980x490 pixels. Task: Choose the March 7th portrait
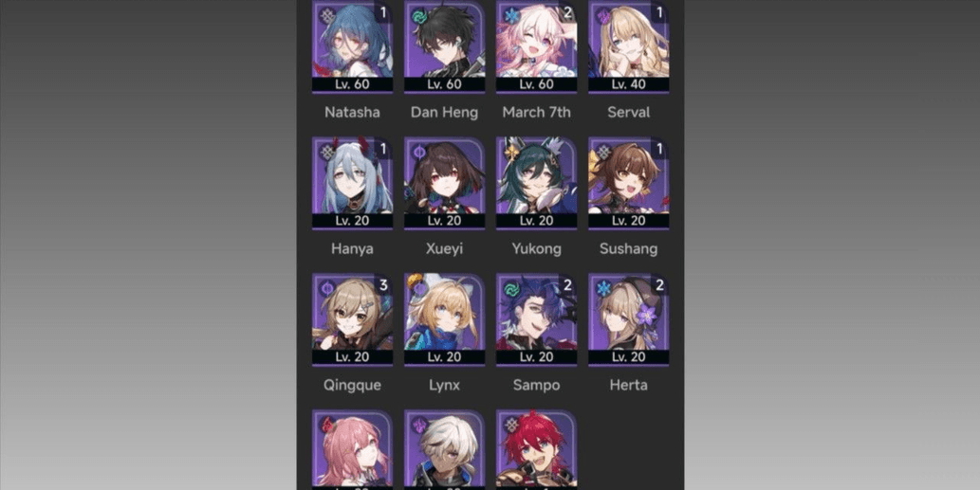537,46
